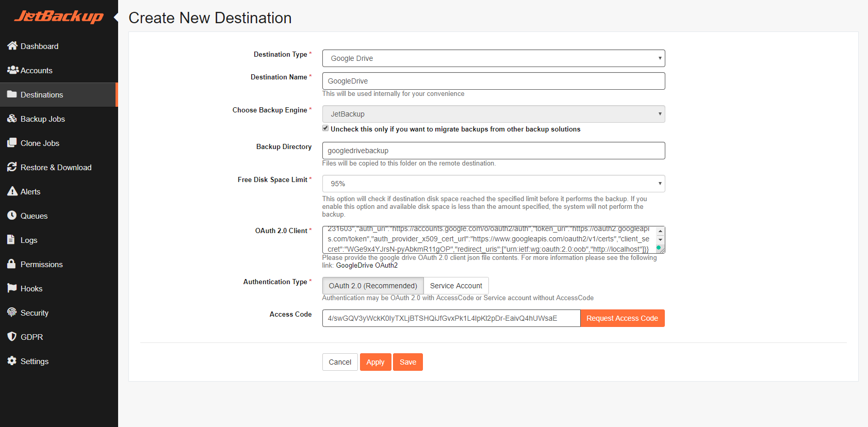Click the Cancel button
868x427 pixels.
[x=340, y=362]
